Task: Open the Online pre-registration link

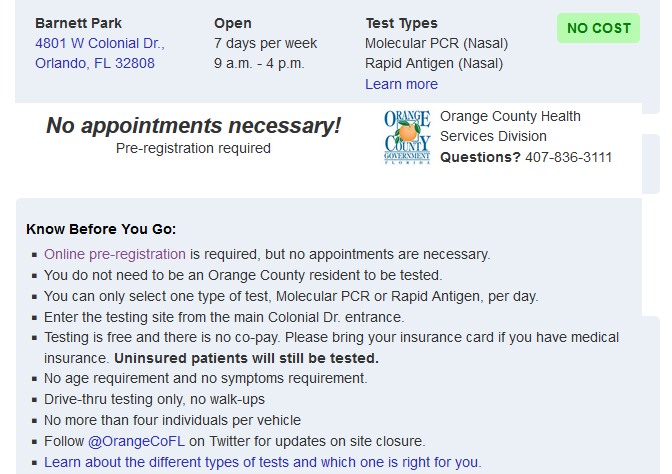Action: coord(115,254)
